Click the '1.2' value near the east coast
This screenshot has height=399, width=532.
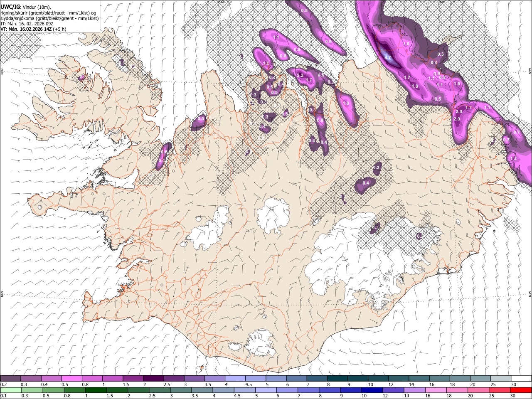coord(513,158)
